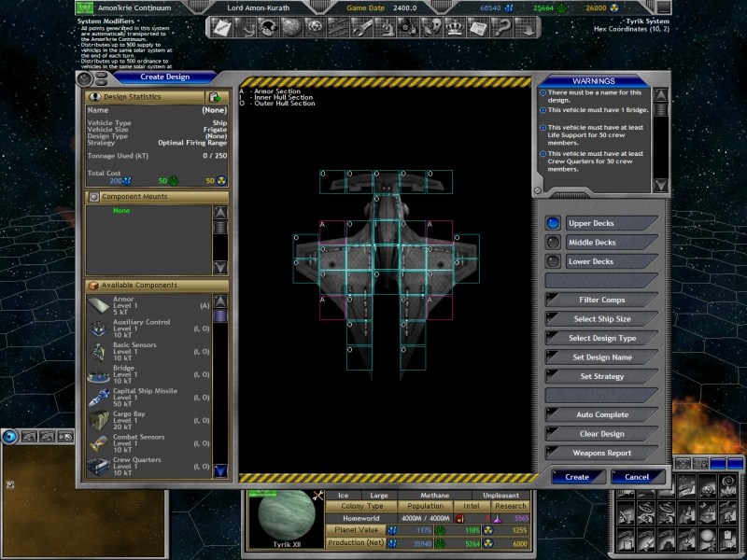Click the question mark help icon
The width and height of the screenshot is (747, 560).
point(500,28)
